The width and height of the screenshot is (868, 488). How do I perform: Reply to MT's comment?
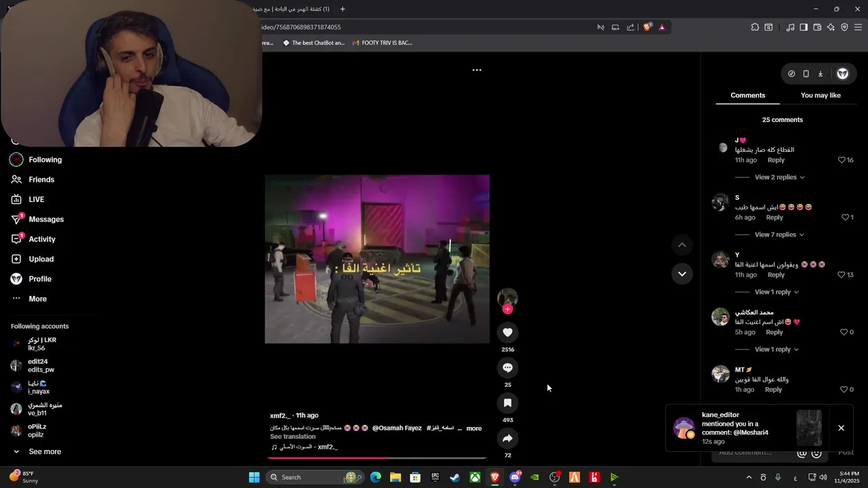pyautogui.click(x=773, y=390)
